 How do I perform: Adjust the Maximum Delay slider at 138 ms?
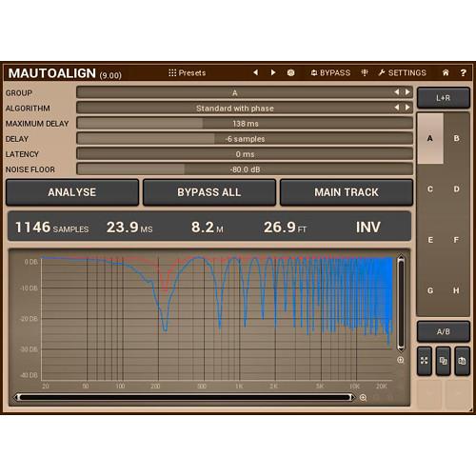click(x=245, y=123)
